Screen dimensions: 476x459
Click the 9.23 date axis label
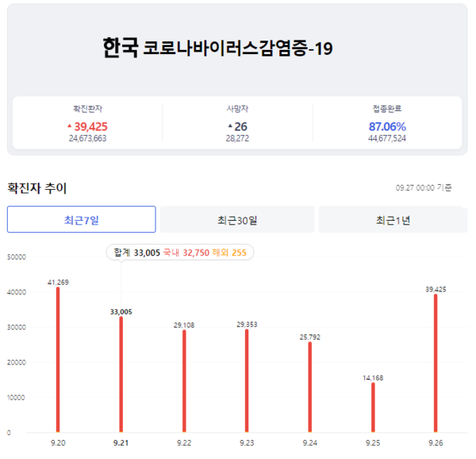[247, 443]
